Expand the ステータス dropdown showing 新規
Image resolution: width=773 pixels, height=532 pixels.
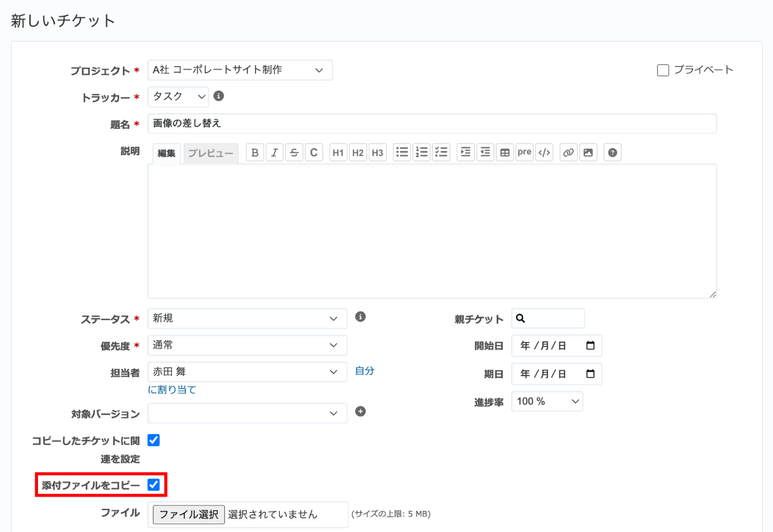tap(247, 318)
